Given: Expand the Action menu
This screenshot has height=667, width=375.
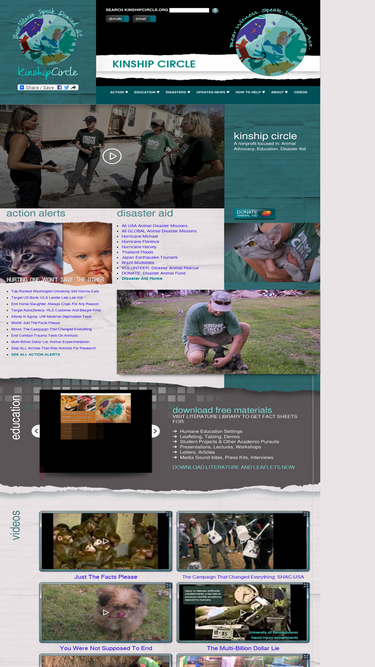Looking at the screenshot, I should point(119,92).
